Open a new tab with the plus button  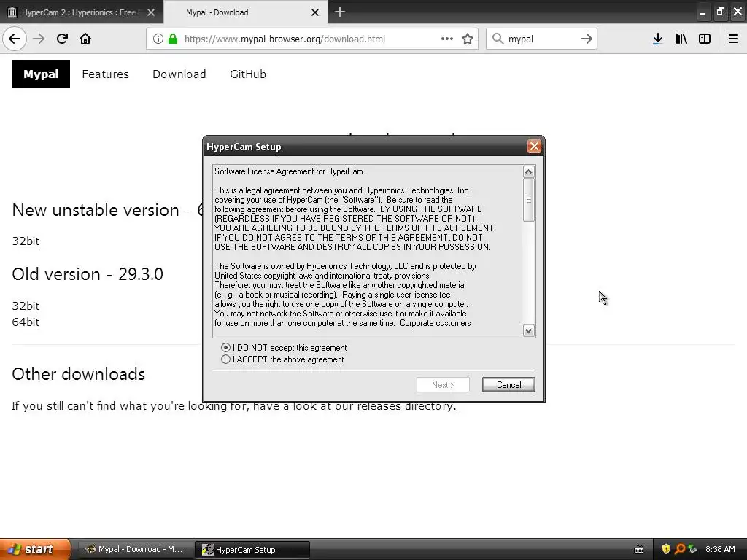(x=340, y=12)
